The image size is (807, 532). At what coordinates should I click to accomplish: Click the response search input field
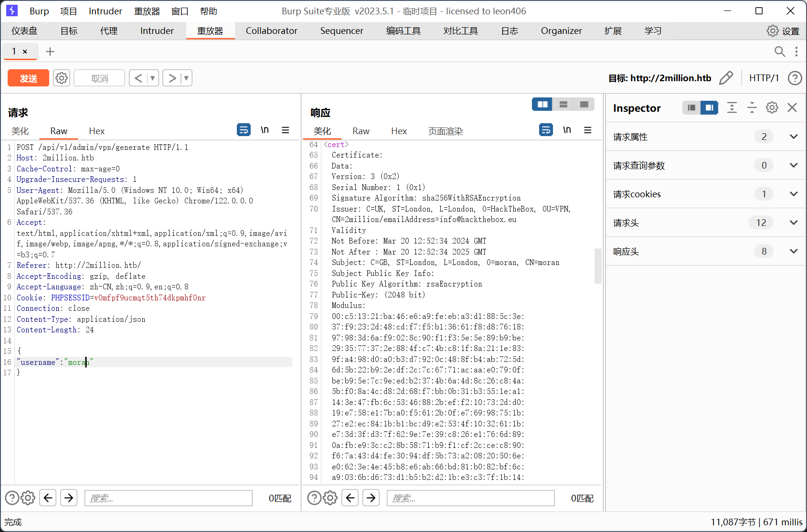470,498
